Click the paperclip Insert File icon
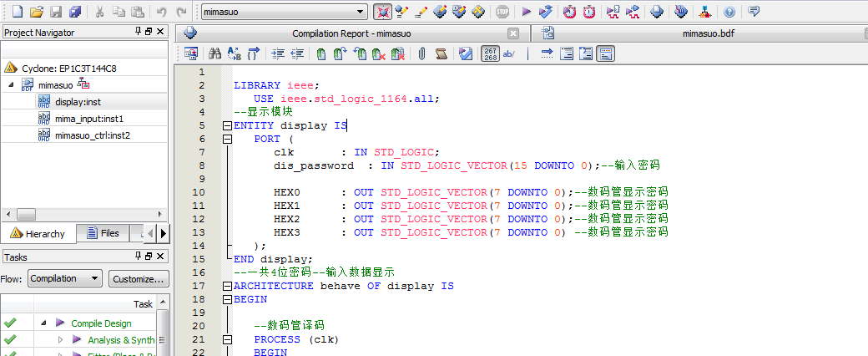Viewport: 868px width, 356px height. 421,53
